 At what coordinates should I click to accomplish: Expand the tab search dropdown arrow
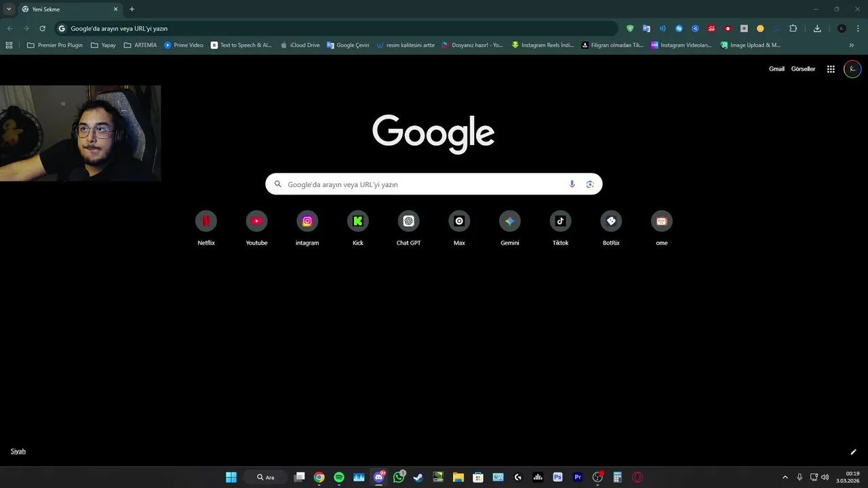[x=9, y=9]
